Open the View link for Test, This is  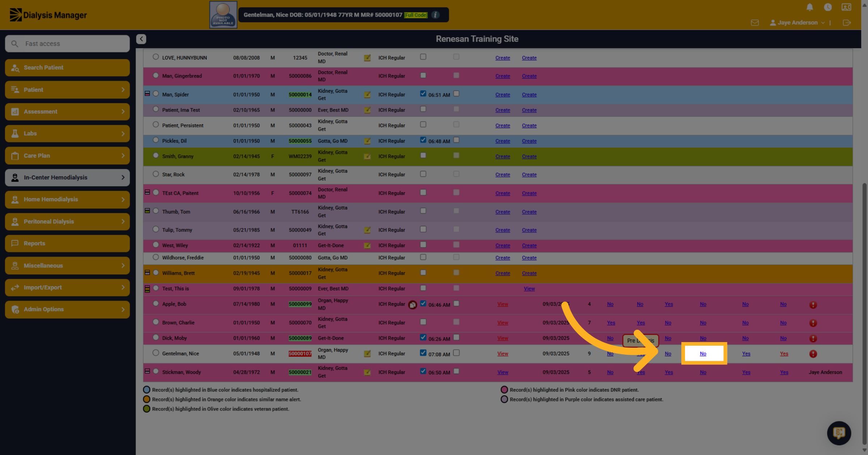pos(529,288)
